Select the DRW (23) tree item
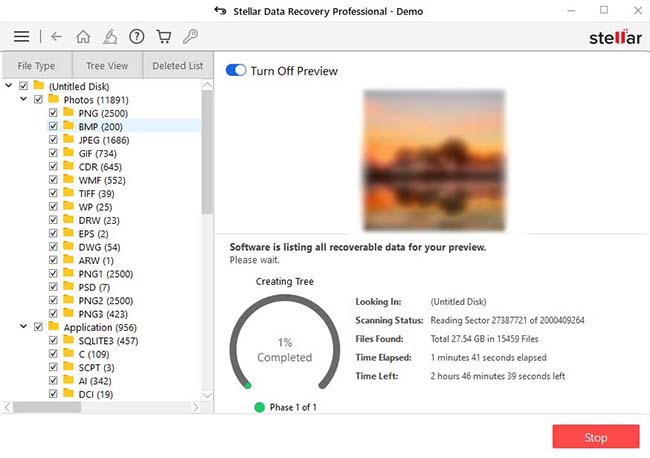The image size is (650, 458). (99, 221)
